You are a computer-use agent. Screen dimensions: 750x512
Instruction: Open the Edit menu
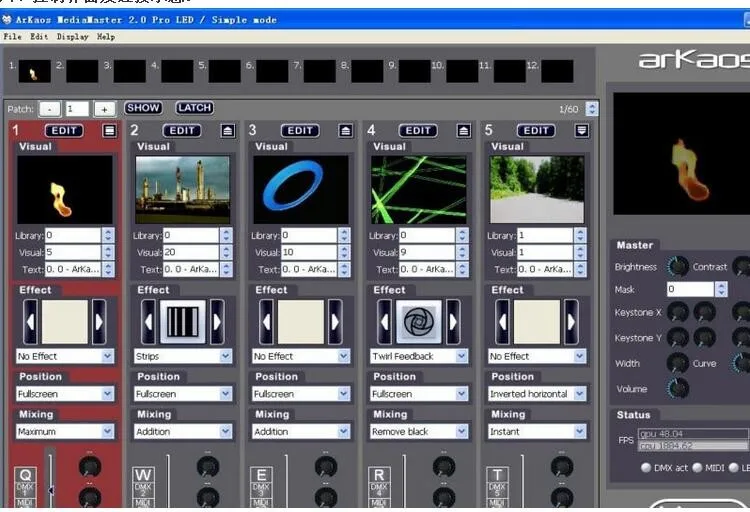(39, 36)
